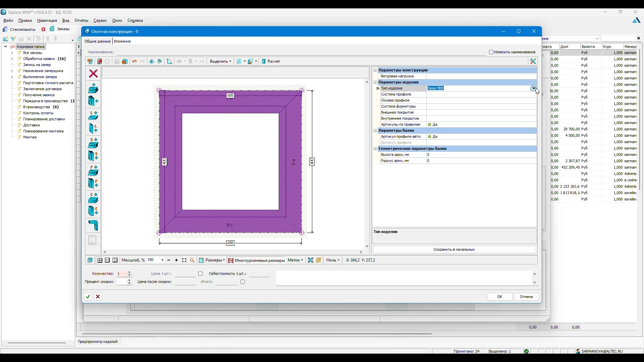Click the zoom-out minus icon

click(169, 260)
